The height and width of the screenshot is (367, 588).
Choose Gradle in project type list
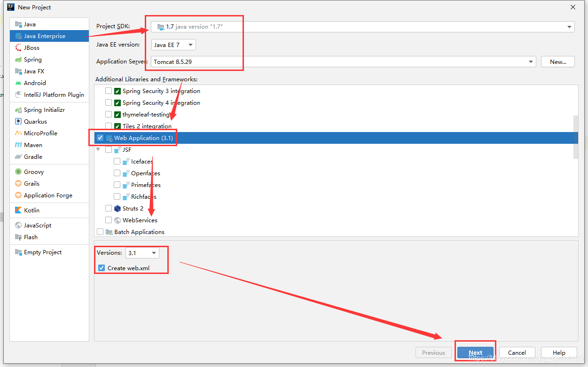tap(49, 157)
